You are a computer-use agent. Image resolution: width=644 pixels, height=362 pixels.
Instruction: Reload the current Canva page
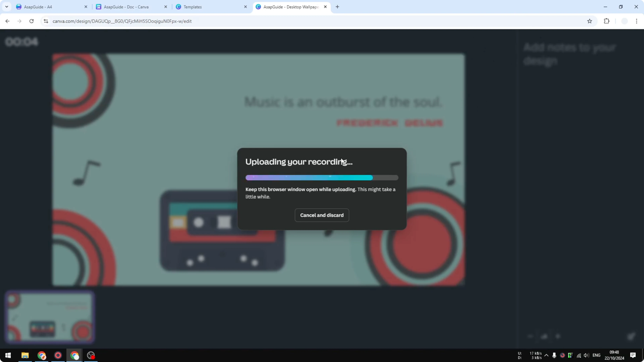pyautogui.click(x=31, y=21)
